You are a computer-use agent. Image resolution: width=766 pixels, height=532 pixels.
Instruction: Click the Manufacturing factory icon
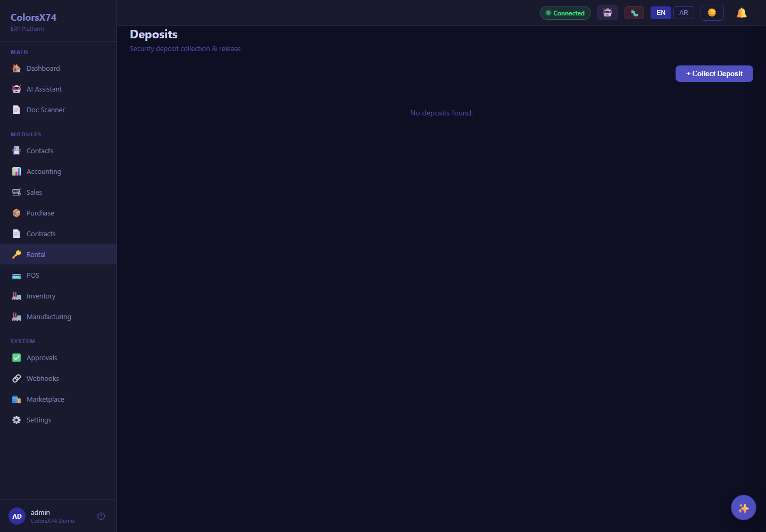click(16, 317)
